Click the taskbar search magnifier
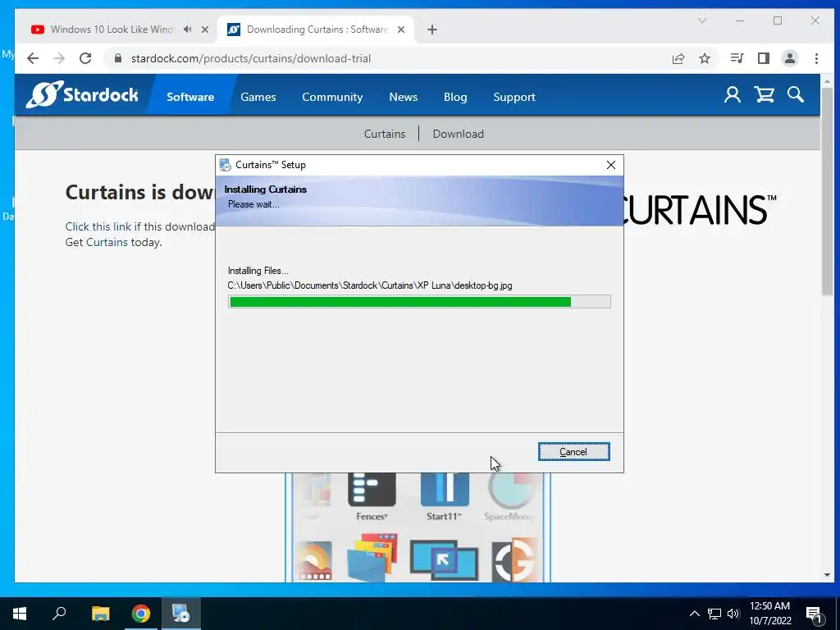 59,614
